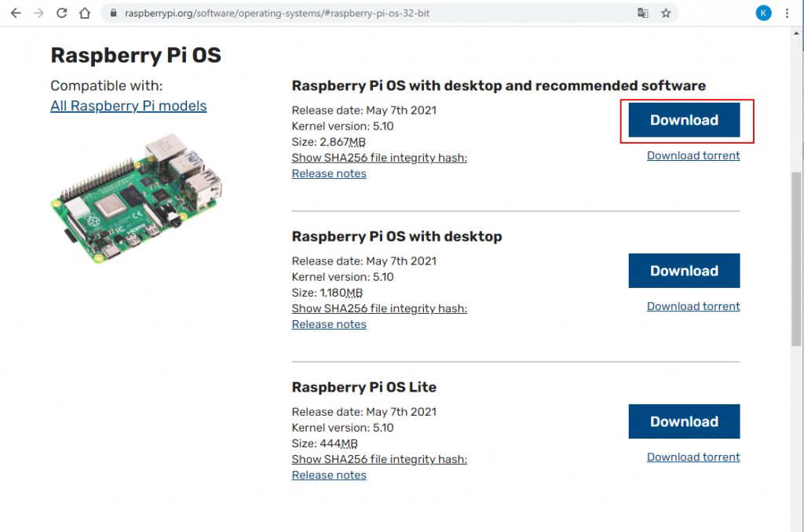This screenshot has width=804, height=532.
Task: Expand SHA256 hash for OS with desktop
Action: coord(379,308)
